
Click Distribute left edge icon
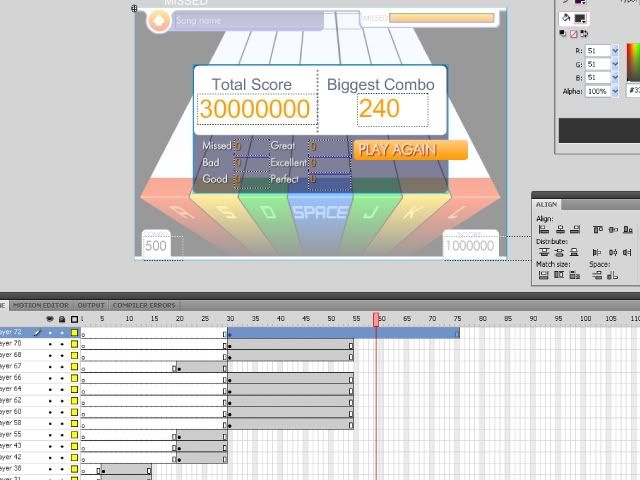[597, 253]
